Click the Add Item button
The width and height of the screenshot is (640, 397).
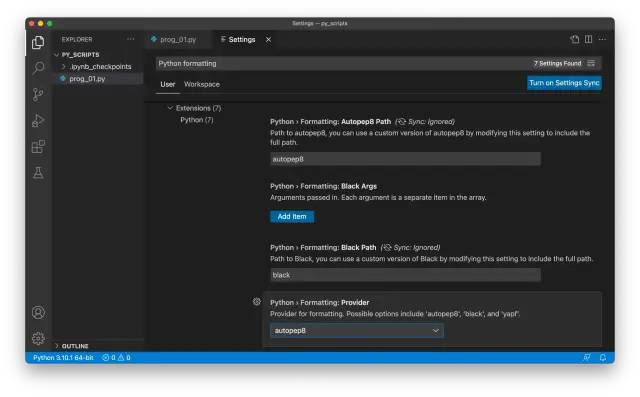click(292, 217)
